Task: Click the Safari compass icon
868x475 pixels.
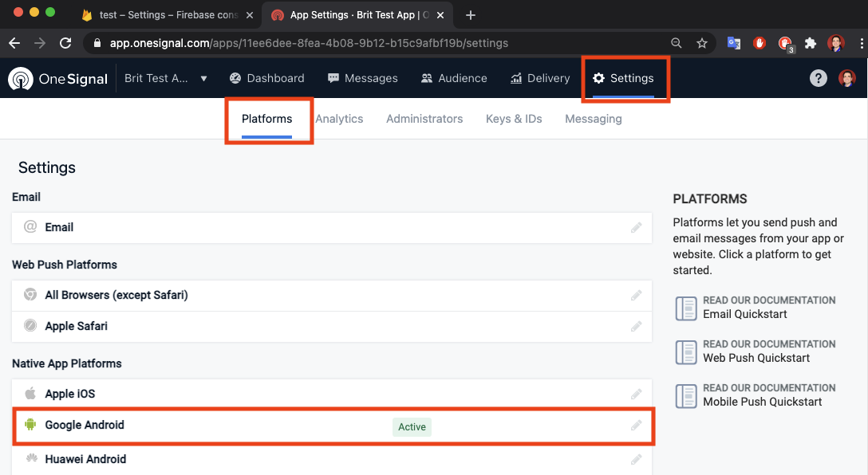Action: click(30, 325)
